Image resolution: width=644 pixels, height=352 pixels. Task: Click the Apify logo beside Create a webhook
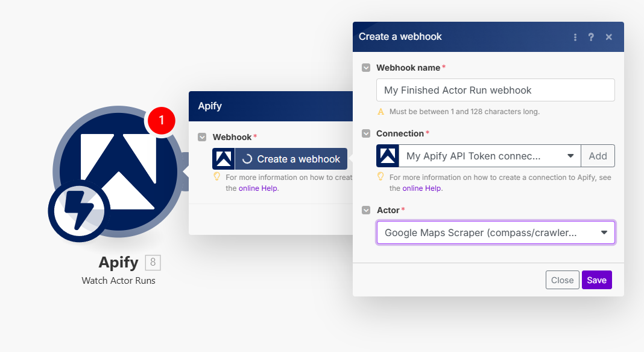[x=223, y=158]
